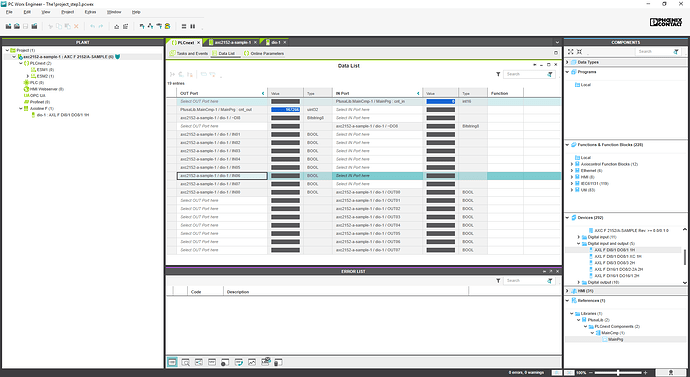
Task: Close the PLCnext editor tab
Action: 198,43
